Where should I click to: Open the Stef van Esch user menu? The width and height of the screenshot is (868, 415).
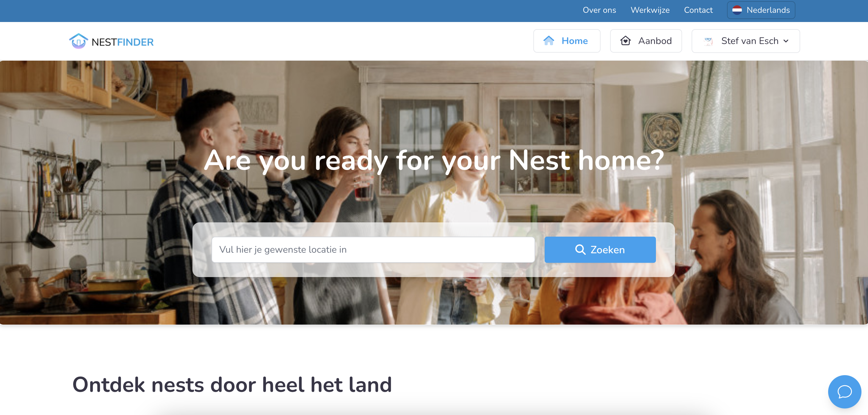[746, 41]
